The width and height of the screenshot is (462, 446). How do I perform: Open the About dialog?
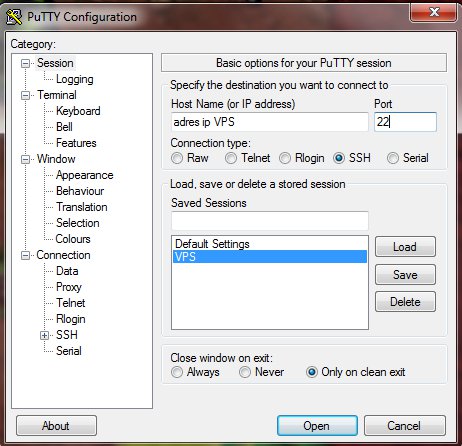pos(56,425)
